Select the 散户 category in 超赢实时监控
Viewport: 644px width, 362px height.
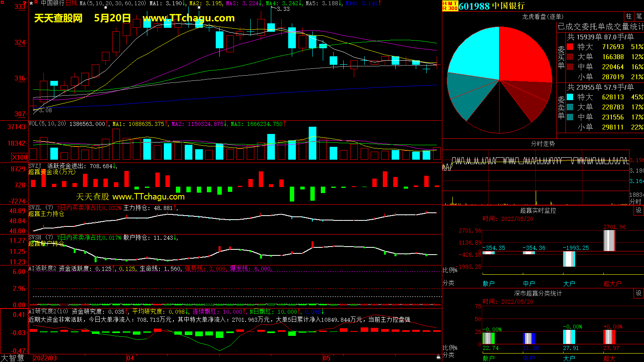[x=489, y=284]
